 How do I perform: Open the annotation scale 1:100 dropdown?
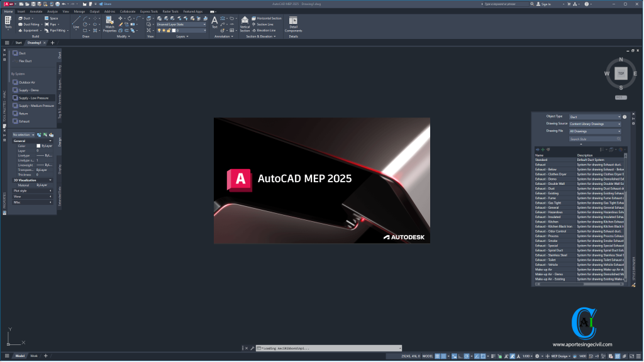pos(528,355)
